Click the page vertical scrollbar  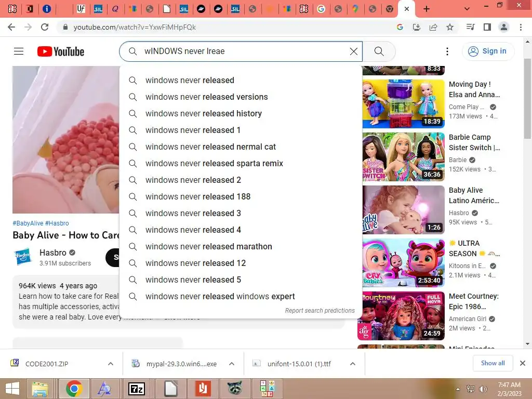click(x=527, y=98)
